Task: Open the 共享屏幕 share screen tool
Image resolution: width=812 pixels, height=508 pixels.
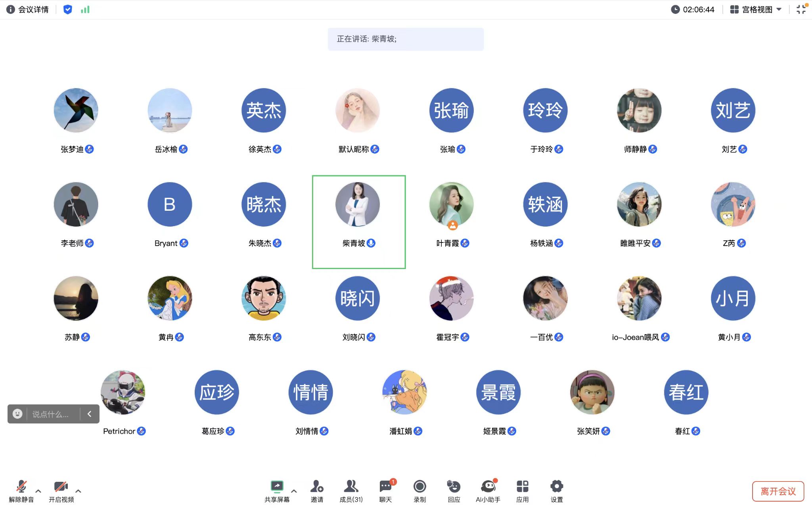Action: point(277,491)
